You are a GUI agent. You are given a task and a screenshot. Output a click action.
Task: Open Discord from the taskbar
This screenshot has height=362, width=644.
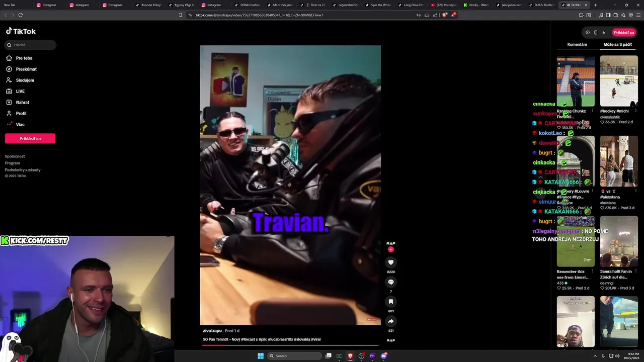click(x=383, y=356)
